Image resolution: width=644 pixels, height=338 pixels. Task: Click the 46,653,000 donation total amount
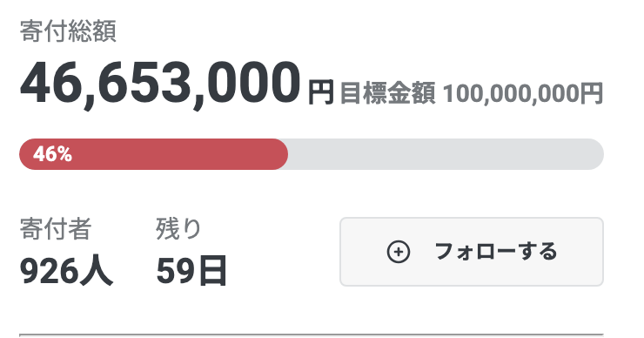pos(161,84)
